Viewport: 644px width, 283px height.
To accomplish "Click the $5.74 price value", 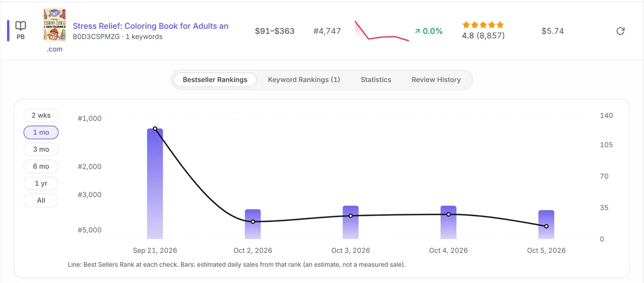I will [553, 31].
